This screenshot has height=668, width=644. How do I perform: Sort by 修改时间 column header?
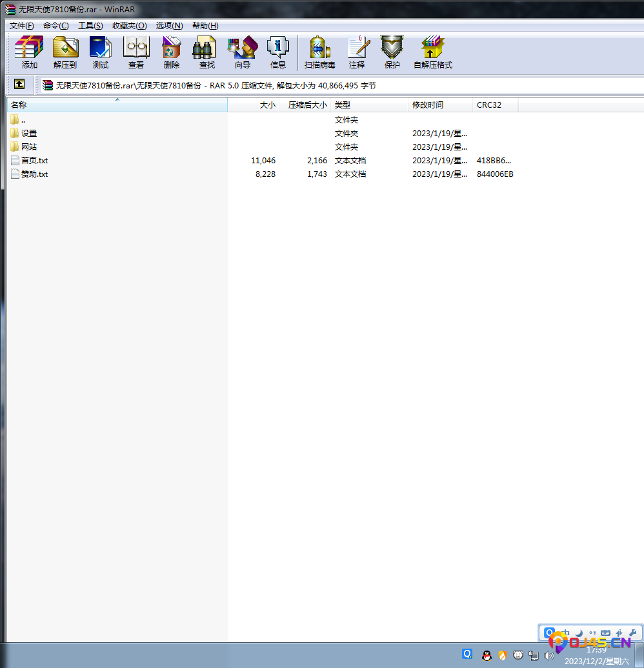tap(440, 105)
